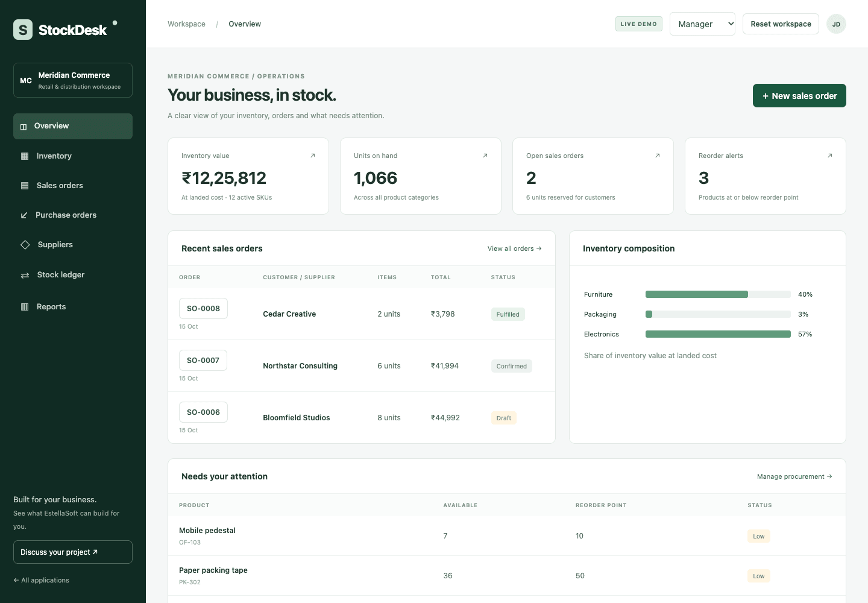Click the ₹3,798 total
This screenshot has width=868, height=603.
pyautogui.click(x=443, y=314)
